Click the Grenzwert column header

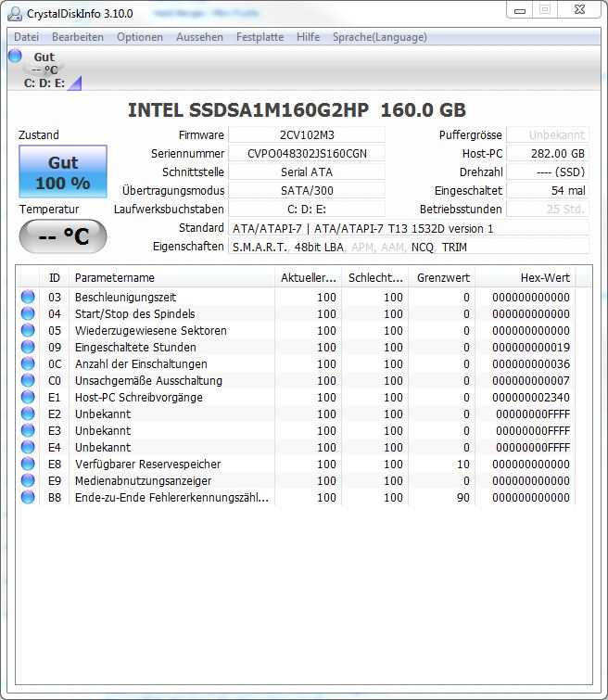pos(442,277)
